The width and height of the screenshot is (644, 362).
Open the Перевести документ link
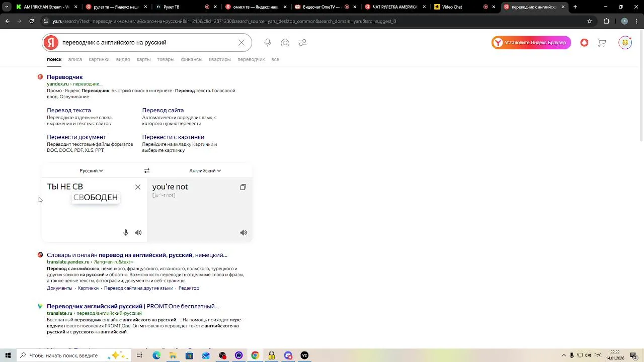click(x=76, y=137)
